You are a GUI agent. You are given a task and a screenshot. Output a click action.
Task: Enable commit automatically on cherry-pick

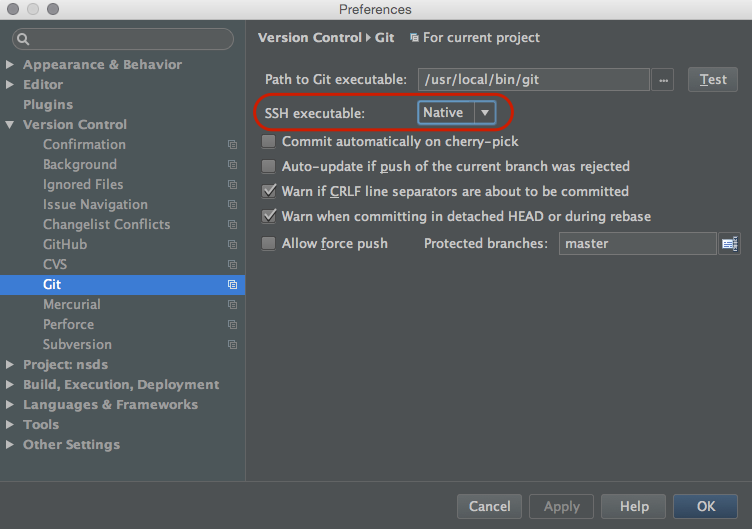[x=269, y=141]
